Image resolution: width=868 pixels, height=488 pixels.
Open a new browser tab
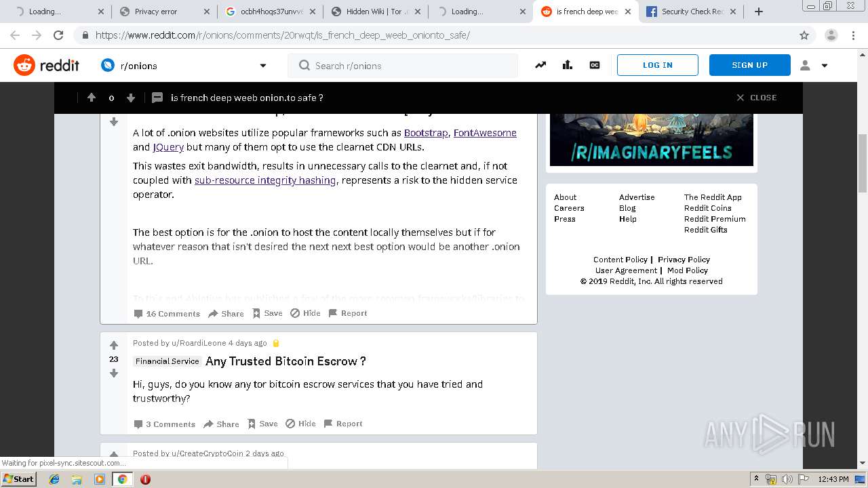[x=759, y=12]
